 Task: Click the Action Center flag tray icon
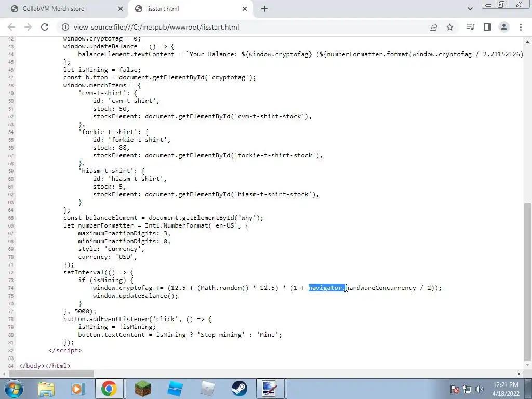455,390
